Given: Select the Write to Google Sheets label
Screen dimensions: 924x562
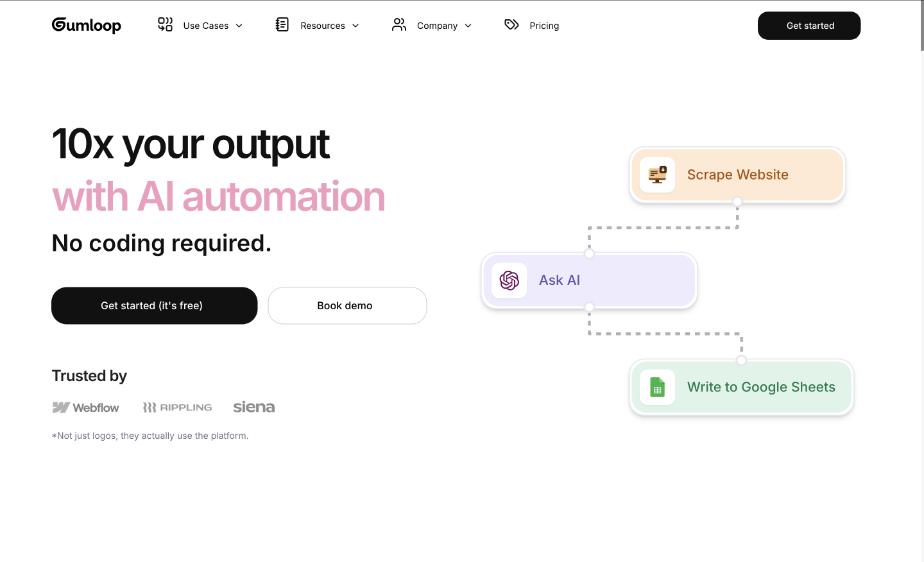Looking at the screenshot, I should (761, 387).
